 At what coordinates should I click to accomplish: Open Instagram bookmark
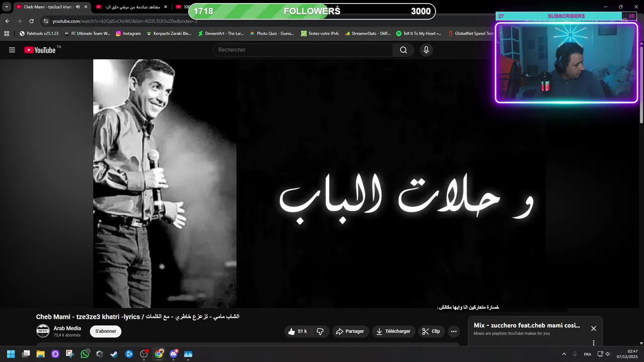coord(128,34)
